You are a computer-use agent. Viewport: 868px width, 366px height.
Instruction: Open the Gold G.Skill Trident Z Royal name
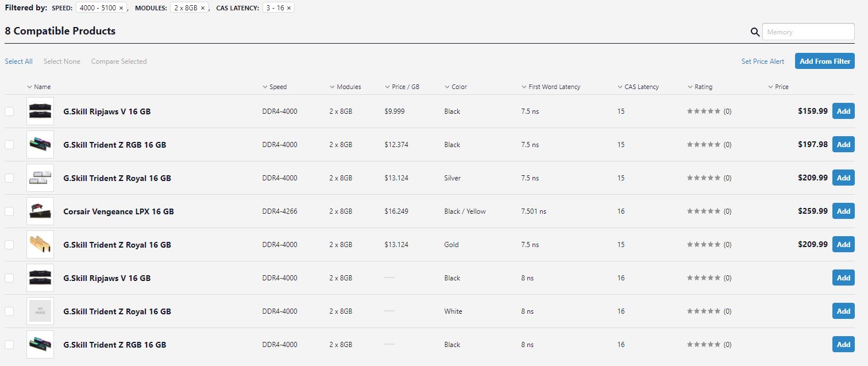click(117, 245)
